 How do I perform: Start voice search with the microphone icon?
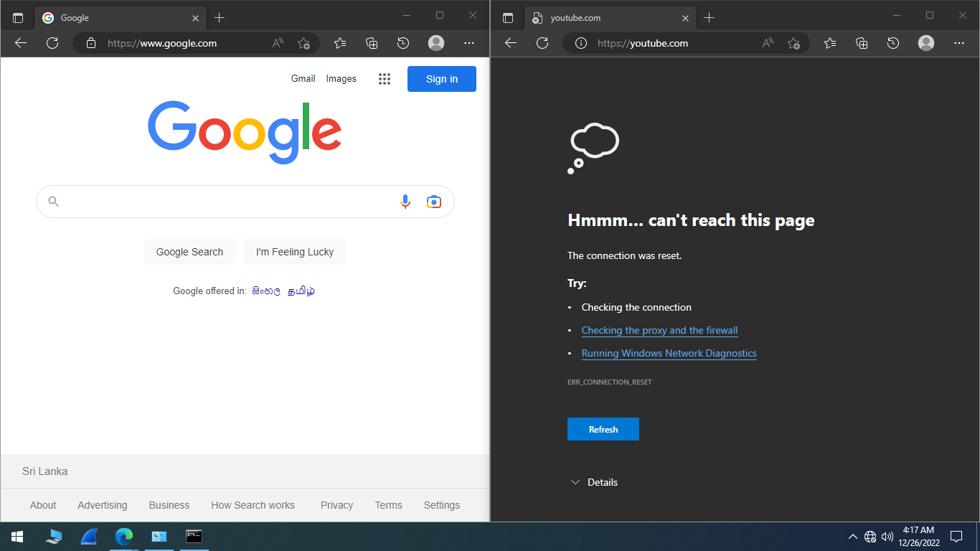[405, 202]
